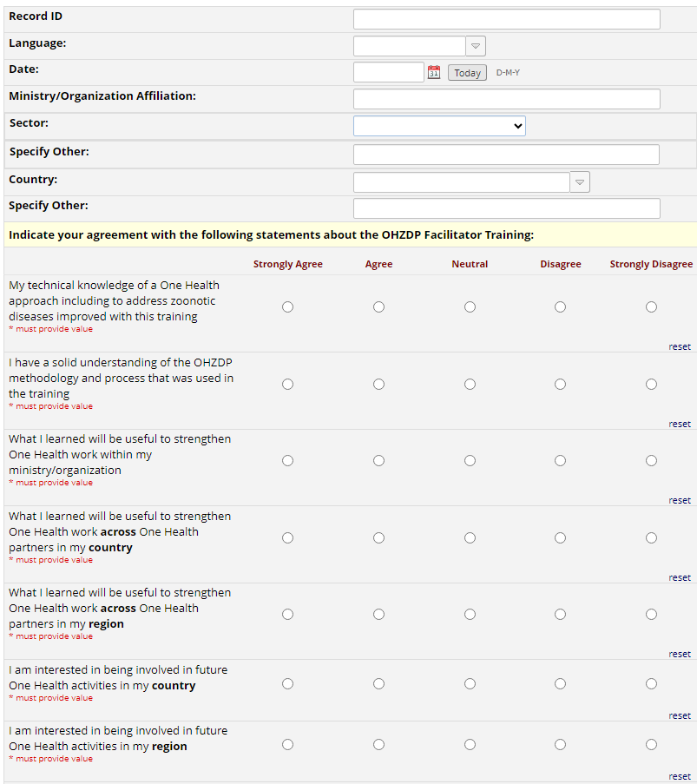Select Strongly Disagree for partners in my region
Screen dimensions: 697x784
point(651,614)
